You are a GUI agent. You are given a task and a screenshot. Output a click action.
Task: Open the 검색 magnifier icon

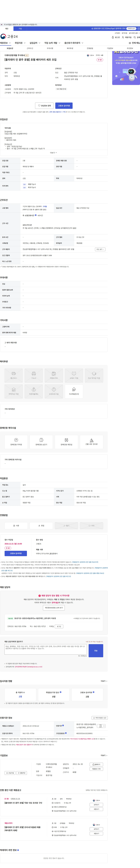(137, 37)
